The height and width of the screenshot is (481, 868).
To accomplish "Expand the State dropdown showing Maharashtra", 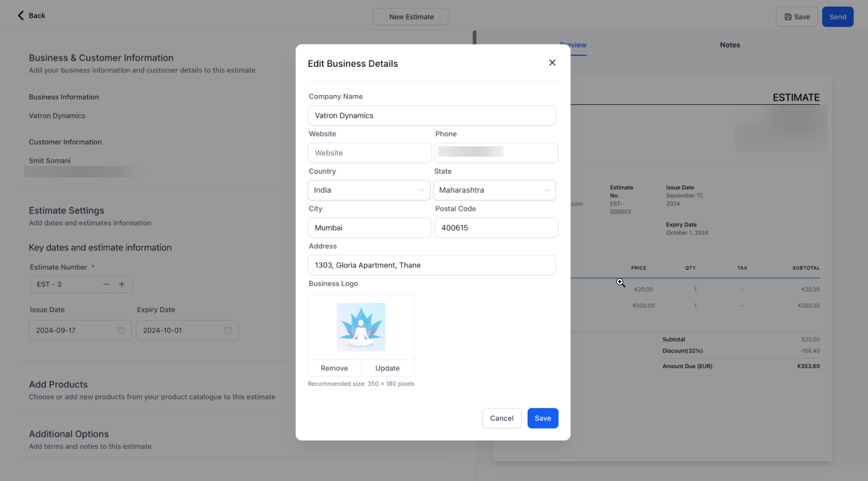I will click(494, 190).
